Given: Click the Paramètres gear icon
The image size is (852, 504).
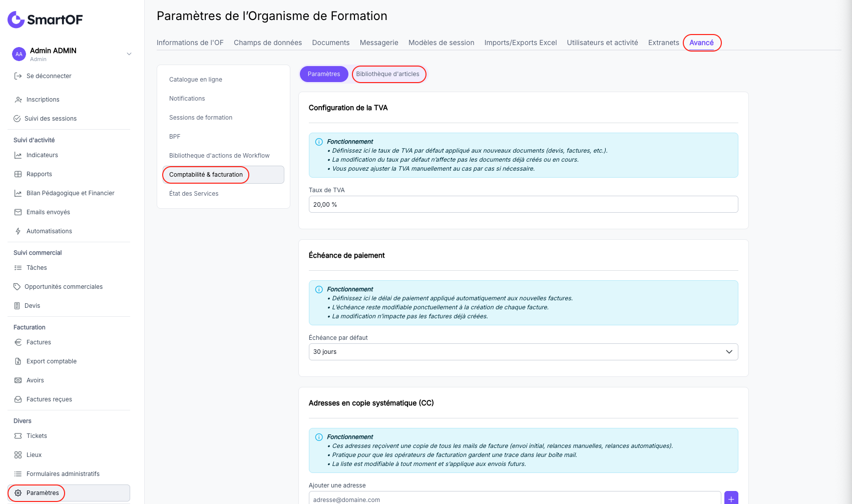Looking at the screenshot, I should point(18,493).
